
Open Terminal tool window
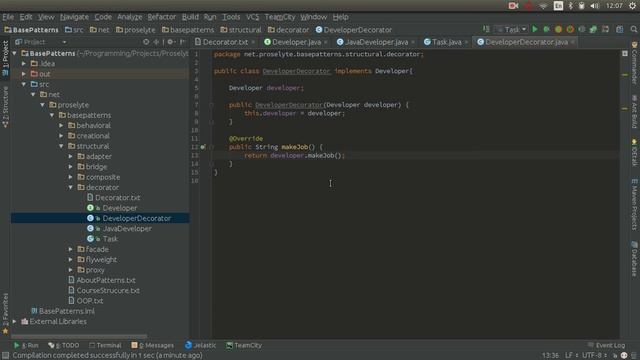pyautogui.click(x=105, y=345)
